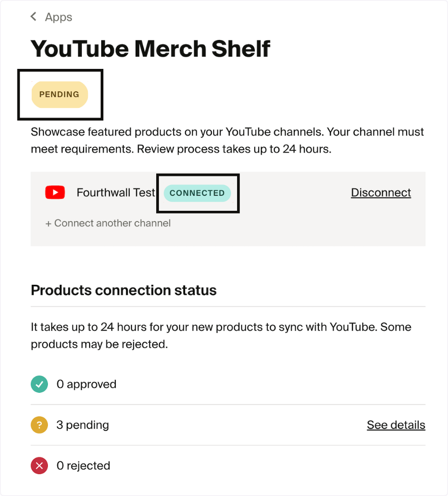
Task: Click the channel connection card
Action: click(227, 209)
